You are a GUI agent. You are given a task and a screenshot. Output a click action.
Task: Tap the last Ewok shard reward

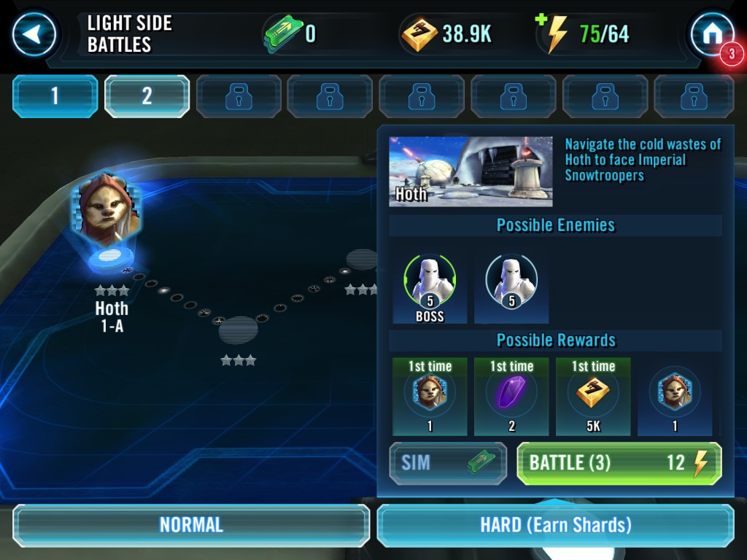point(675,396)
